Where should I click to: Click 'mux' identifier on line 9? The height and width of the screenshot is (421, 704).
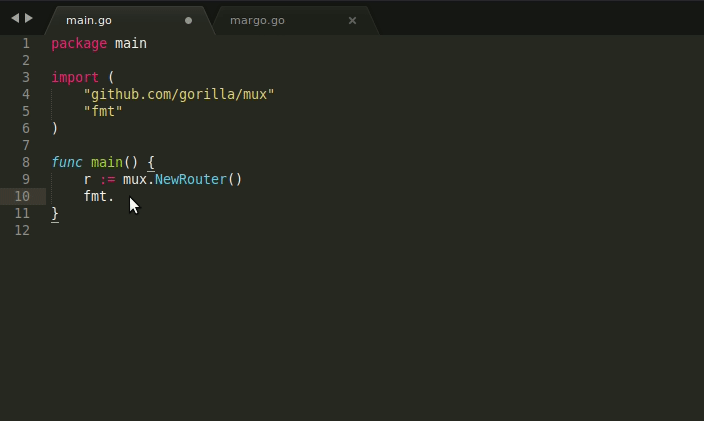[x=135, y=180]
